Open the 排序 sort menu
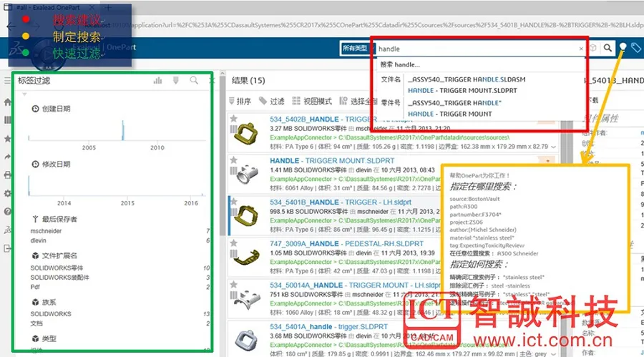644x357 pixels. click(240, 101)
